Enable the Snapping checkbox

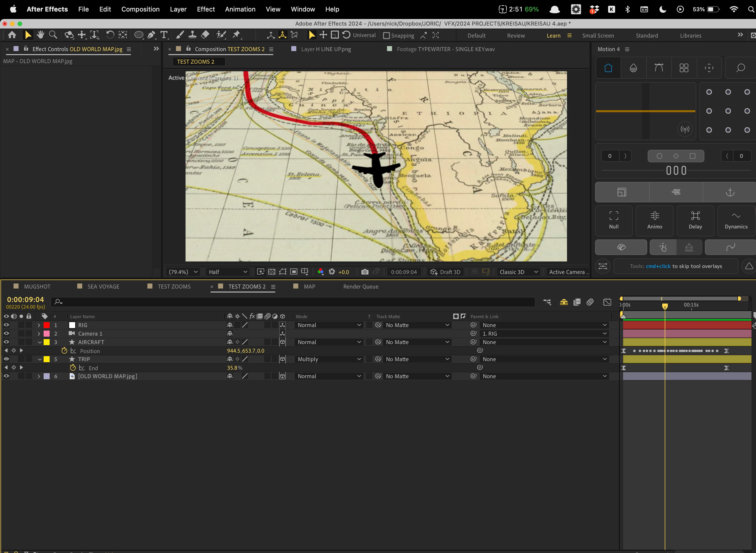[386, 36]
